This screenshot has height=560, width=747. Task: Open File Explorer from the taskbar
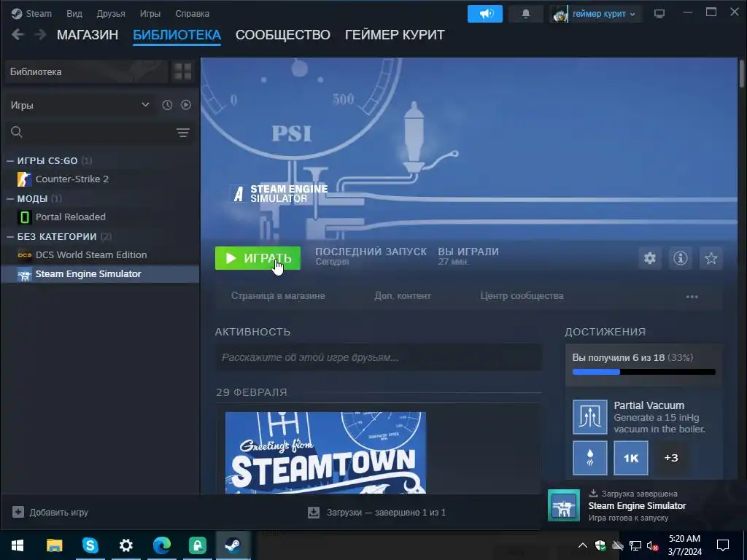pyautogui.click(x=54, y=545)
